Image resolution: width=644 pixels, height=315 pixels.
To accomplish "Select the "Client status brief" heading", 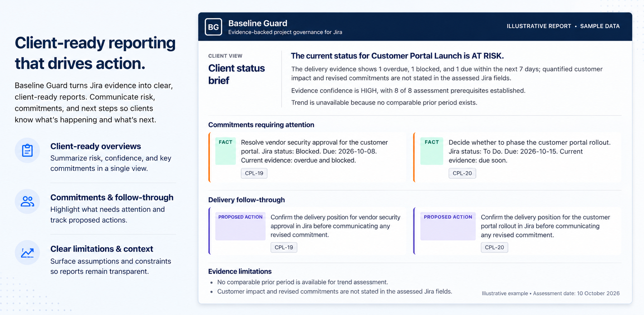I will coord(236,74).
